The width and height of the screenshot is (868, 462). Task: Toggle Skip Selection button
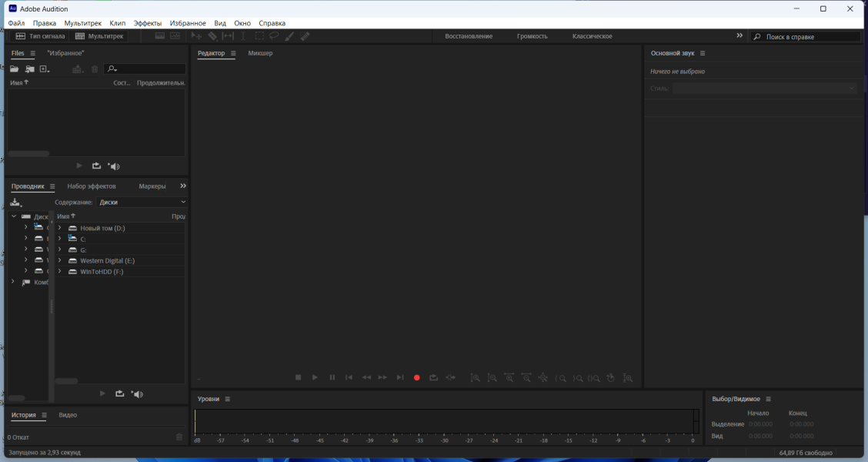(451, 377)
